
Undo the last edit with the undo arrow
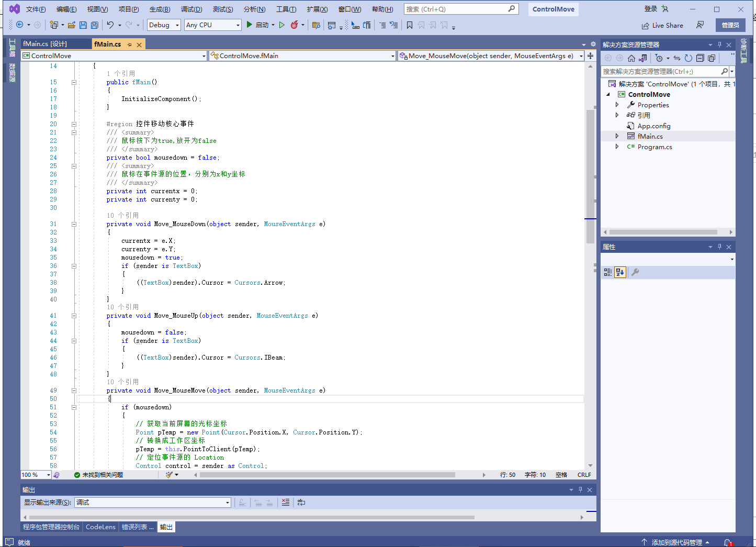(110, 25)
